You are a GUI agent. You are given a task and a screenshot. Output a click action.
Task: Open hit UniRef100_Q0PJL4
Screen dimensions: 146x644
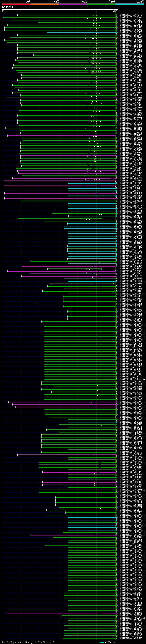click(x=131, y=22)
